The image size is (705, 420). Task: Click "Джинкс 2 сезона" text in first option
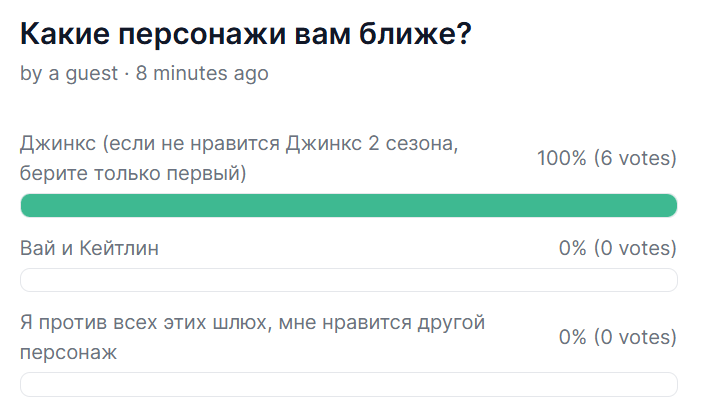(x=372, y=143)
